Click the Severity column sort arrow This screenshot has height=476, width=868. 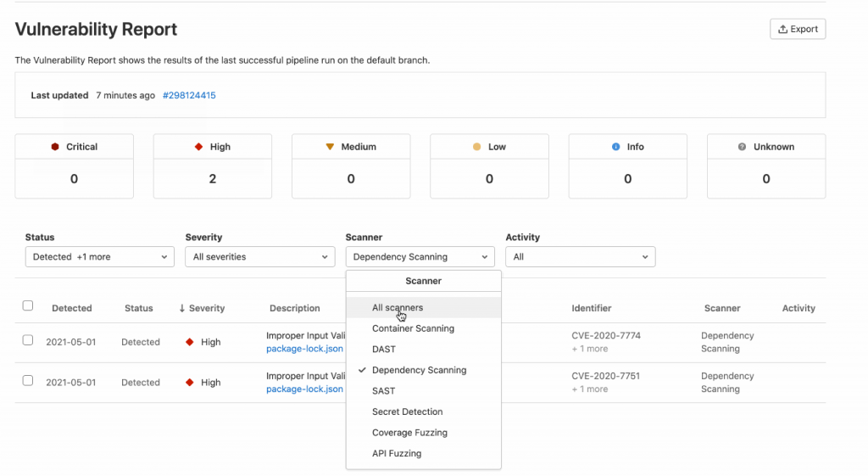tap(182, 308)
